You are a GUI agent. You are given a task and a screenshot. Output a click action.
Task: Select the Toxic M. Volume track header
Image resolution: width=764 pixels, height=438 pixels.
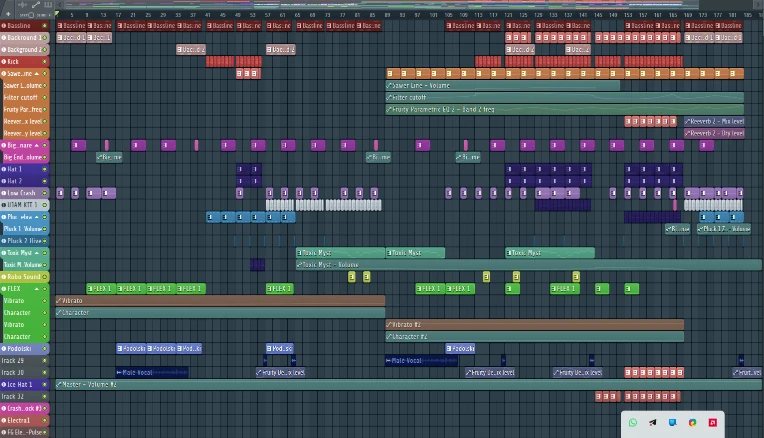[24, 265]
